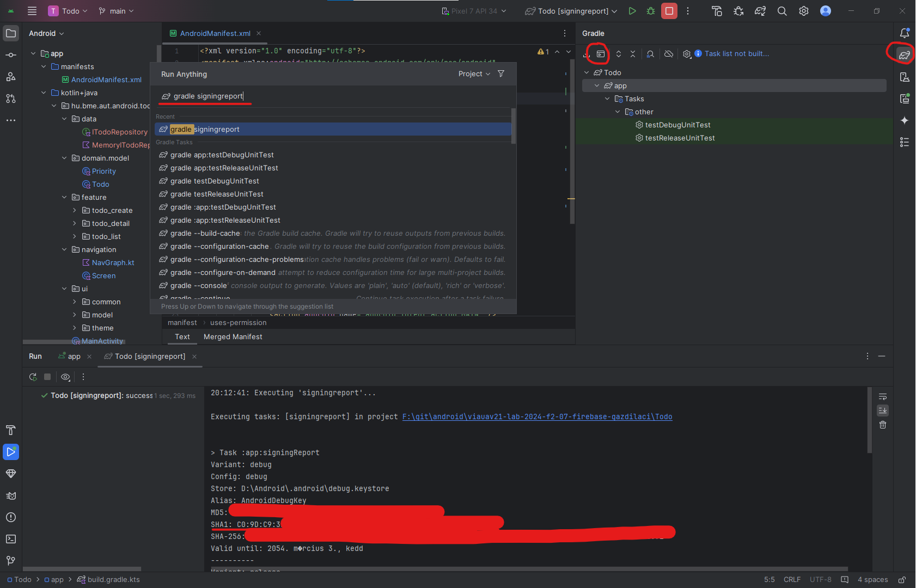This screenshot has width=916, height=588.
Task: Open the Android project view dropdown
Action: coord(46,33)
